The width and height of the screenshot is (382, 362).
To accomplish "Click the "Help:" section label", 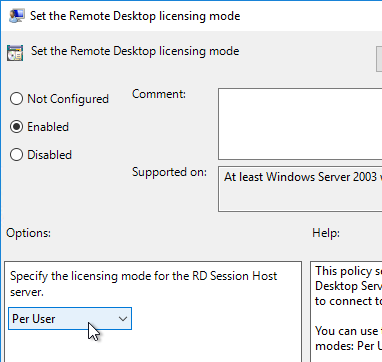I will (326, 233).
